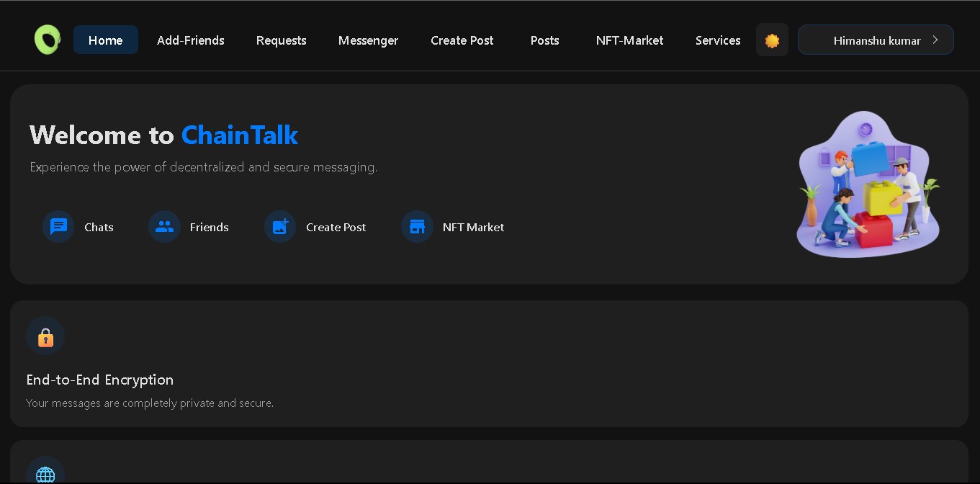980x484 pixels.
Task: Open the Add-Friends nav item
Action: coord(191,40)
